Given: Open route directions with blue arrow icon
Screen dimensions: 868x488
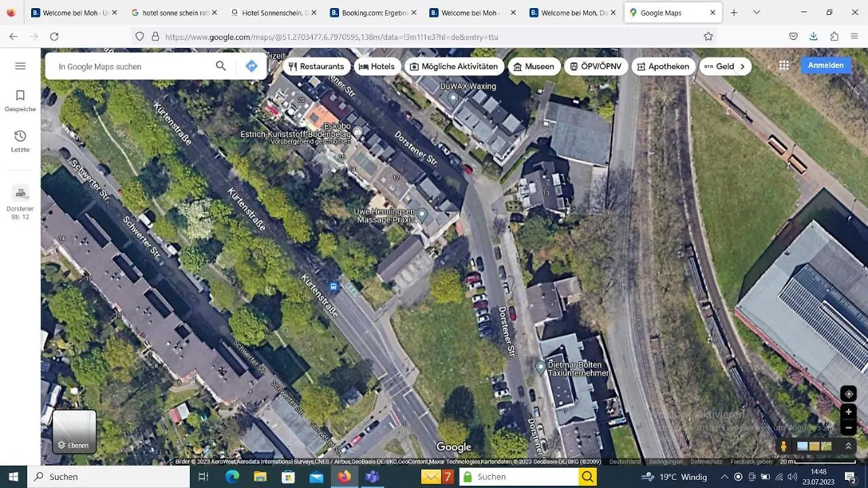Looking at the screenshot, I should tap(252, 66).
